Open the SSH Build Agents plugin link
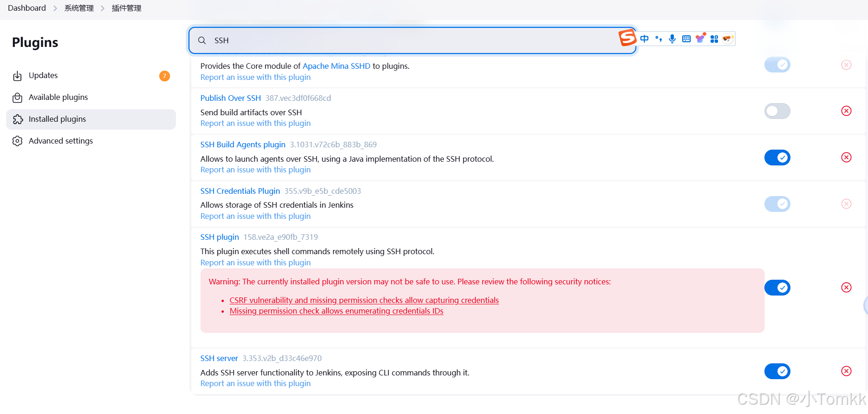Screen dimensions: 868x414 coord(243,145)
